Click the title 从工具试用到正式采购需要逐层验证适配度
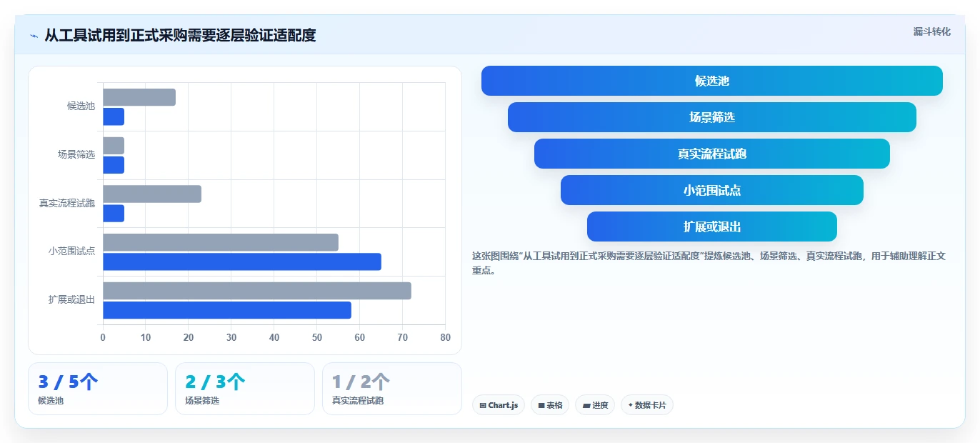The width and height of the screenshot is (980, 443). pos(180,35)
